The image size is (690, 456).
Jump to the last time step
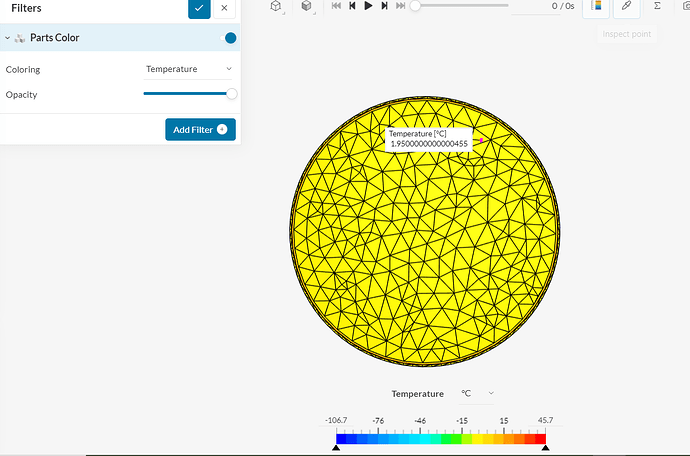(x=400, y=6)
